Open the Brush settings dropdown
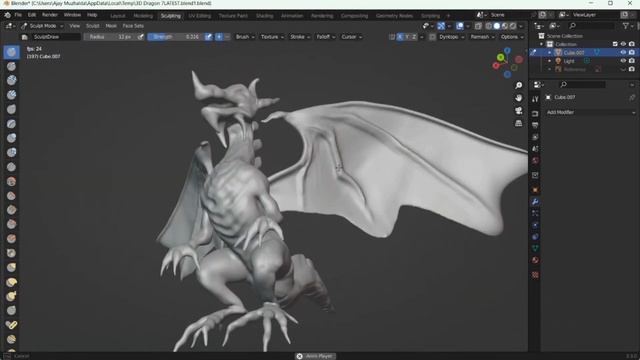 245,37
